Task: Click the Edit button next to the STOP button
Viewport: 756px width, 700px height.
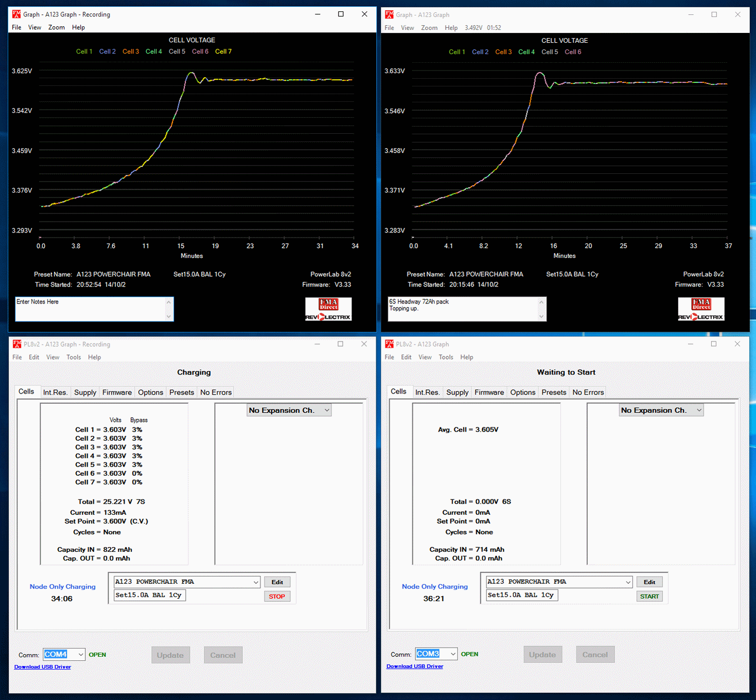Action: [x=277, y=582]
